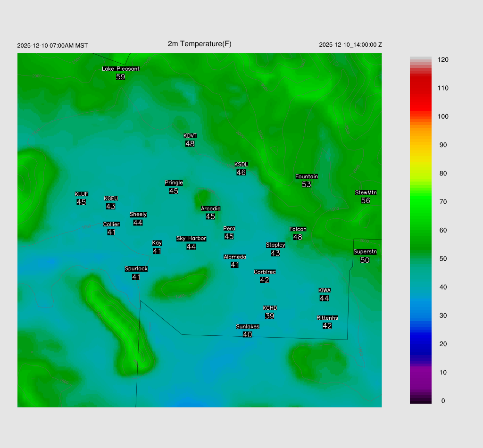Viewport: 483px width, 448px height.
Task: Select the KDVT station temperature reading 48
Action: 190,144
